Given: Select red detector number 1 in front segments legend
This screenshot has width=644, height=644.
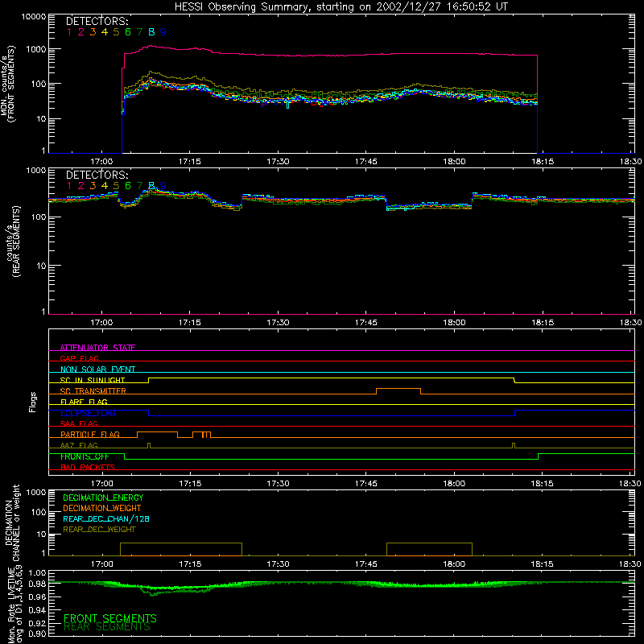Looking at the screenshot, I should click(x=69, y=32).
